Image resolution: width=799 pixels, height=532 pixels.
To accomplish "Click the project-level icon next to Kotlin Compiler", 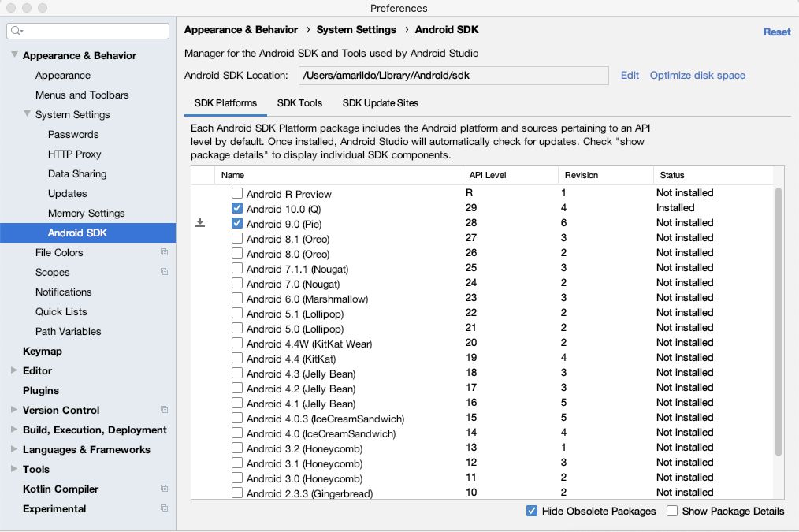I will [x=164, y=488].
